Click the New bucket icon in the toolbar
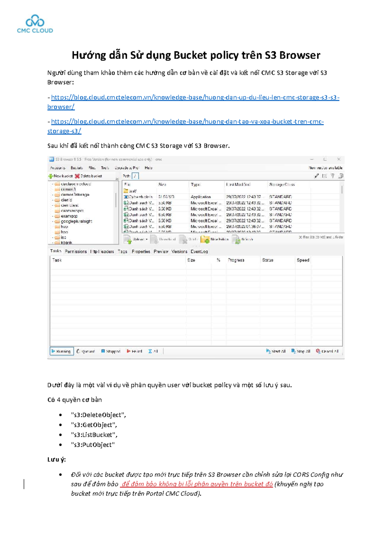The height and width of the screenshot is (554, 392). [51, 176]
